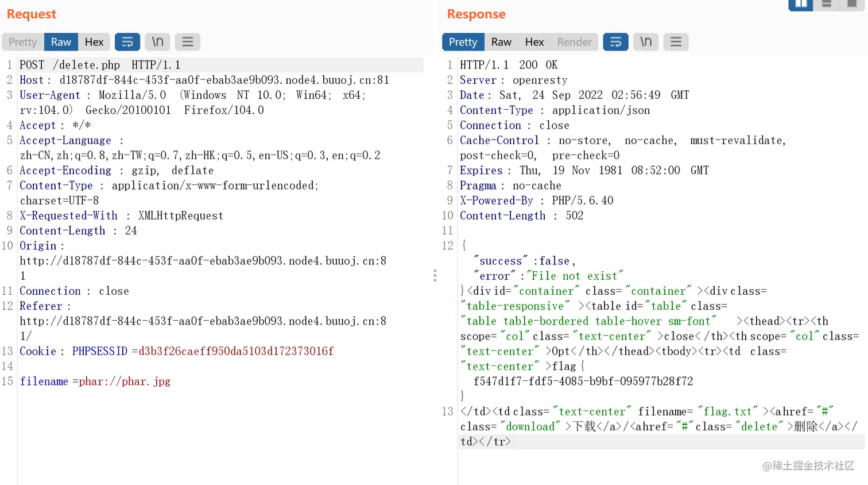
Task: Click the 'Cache-Control' response header
Action: [499, 140]
